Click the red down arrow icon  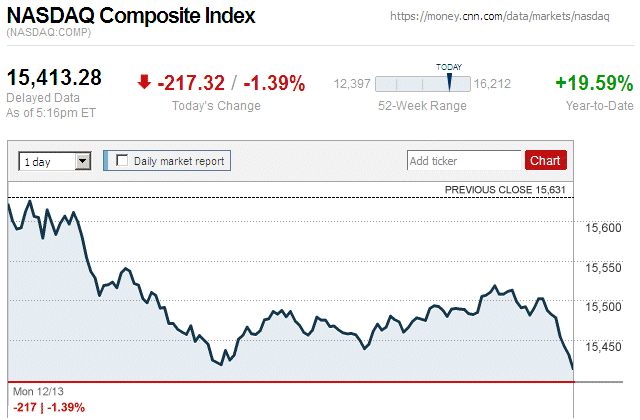point(145,82)
